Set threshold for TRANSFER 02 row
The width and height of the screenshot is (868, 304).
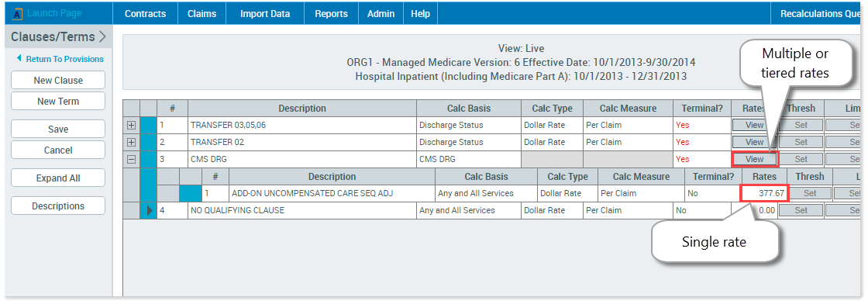[x=801, y=143]
